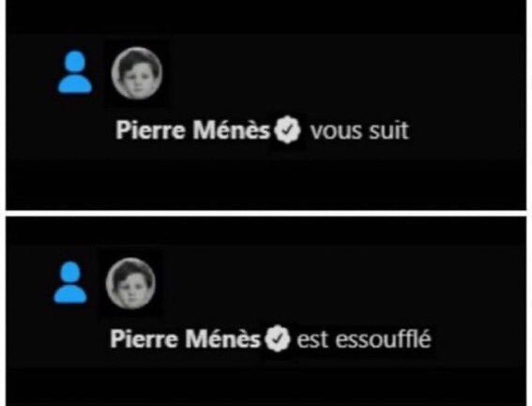Open the Pierre Ménès name in the bottom notification
This screenshot has height=406, width=532.
tap(185, 338)
